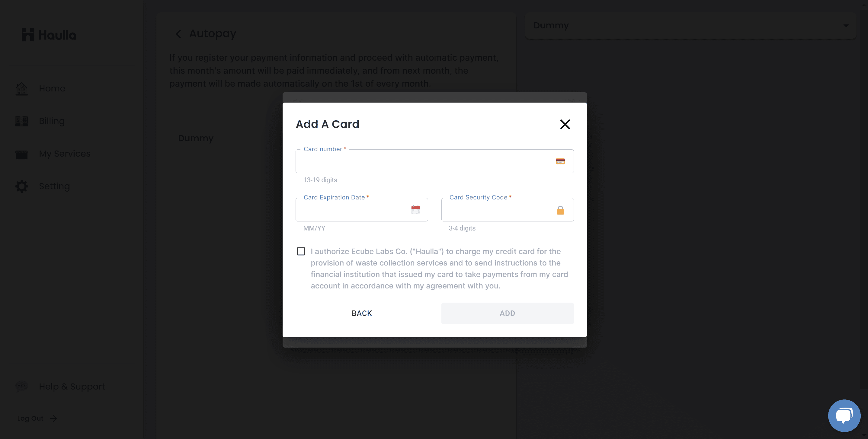Focus the Card Expiration Date field
Screen dimensions: 868x439
tap(352, 210)
